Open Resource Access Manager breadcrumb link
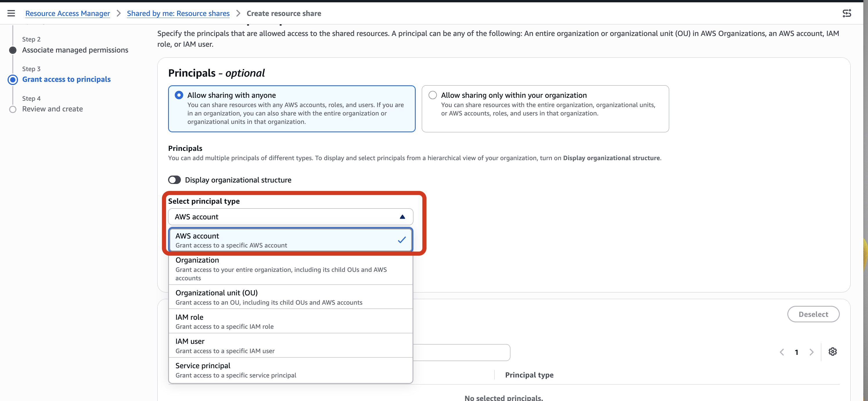Viewport: 868px width, 401px height. pyautogui.click(x=67, y=13)
